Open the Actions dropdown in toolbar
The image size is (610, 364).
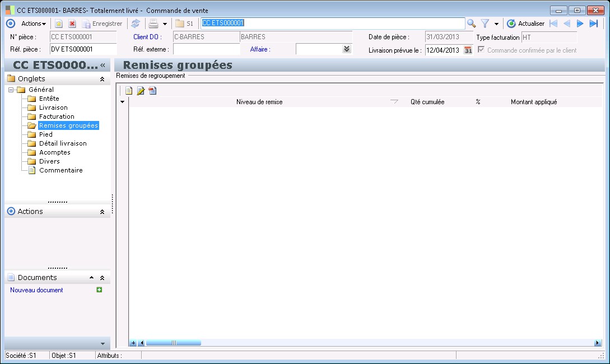pos(34,24)
